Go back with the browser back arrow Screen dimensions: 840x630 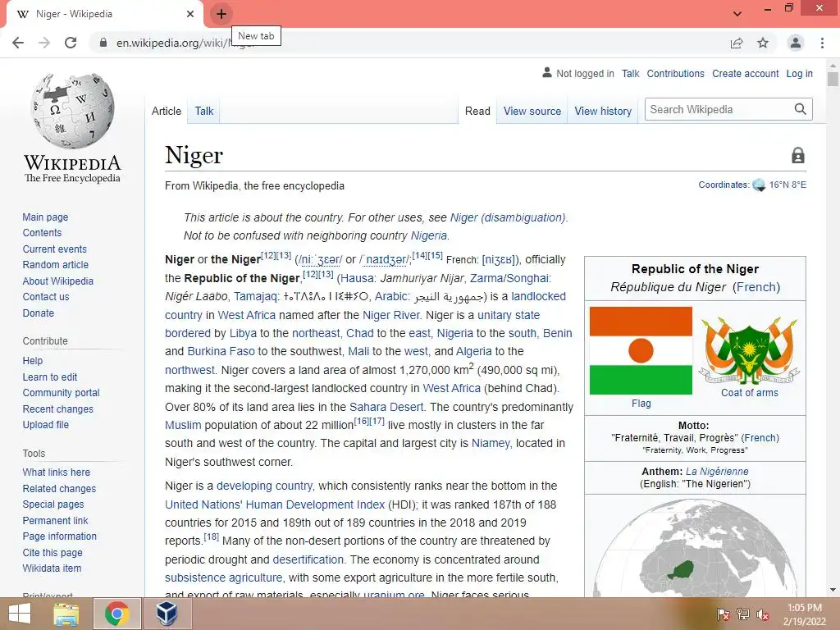(18, 43)
